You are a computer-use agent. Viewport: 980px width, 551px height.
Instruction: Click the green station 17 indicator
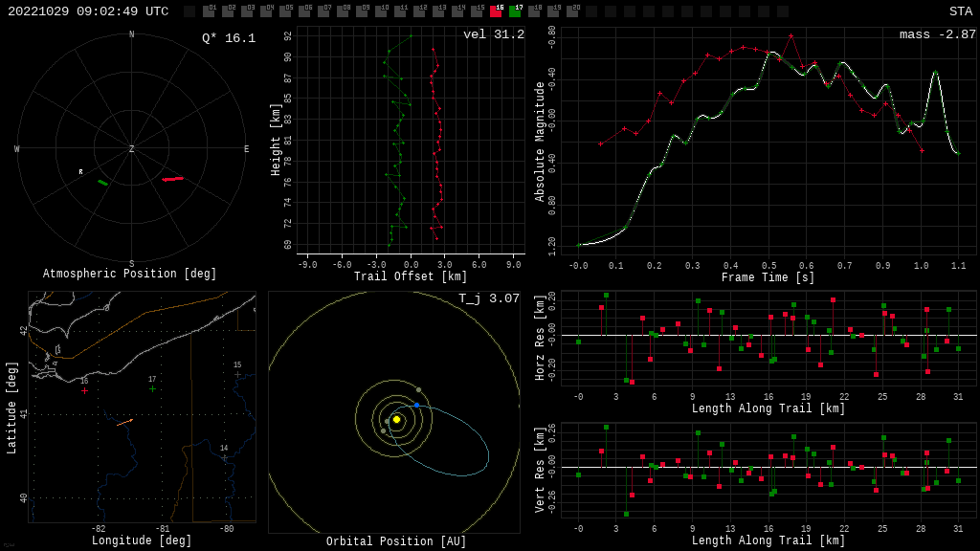pyautogui.click(x=515, y=11)
